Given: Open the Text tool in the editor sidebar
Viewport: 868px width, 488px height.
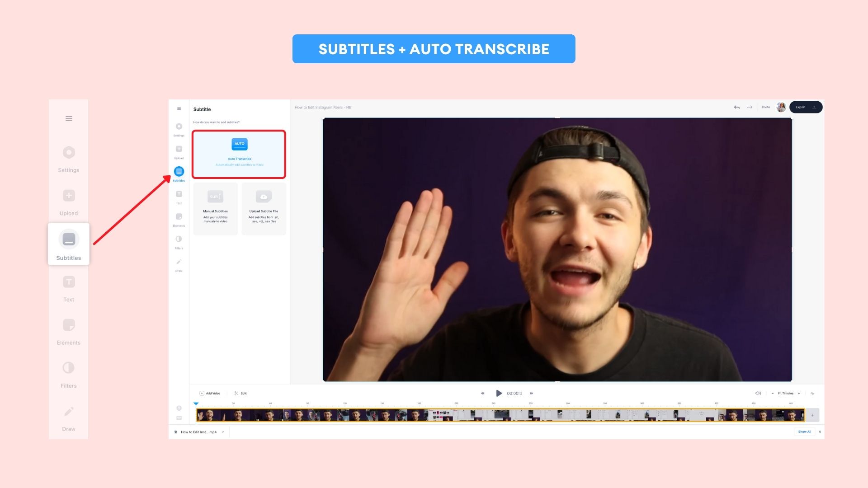Looking at the screenshot, I should click(x=179, y=197).
